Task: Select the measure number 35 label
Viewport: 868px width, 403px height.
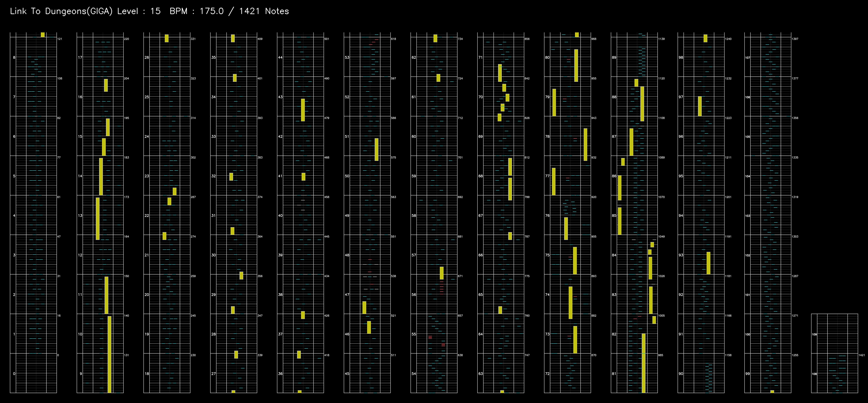Action: [214, 57]
